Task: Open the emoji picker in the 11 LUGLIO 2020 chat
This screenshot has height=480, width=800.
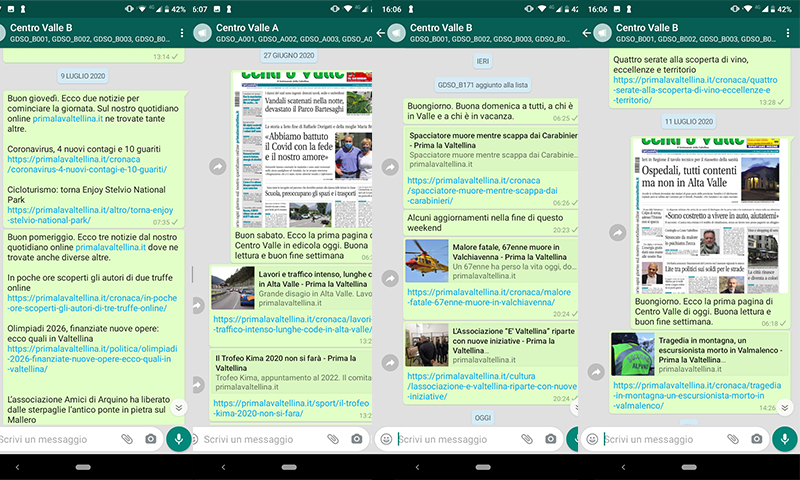Action: click(x=592, y=439)
